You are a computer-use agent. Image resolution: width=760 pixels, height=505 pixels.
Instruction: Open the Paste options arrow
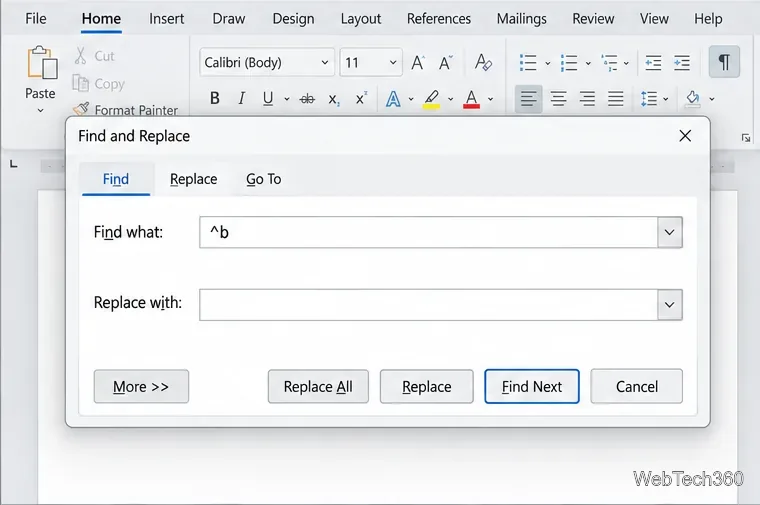pos(40,110)
